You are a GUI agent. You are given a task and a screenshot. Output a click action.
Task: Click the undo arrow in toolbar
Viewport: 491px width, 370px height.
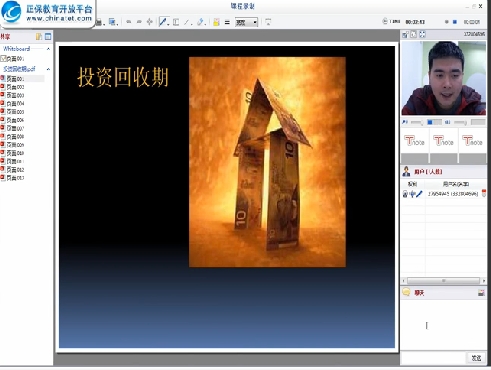(x=128, y=22)
